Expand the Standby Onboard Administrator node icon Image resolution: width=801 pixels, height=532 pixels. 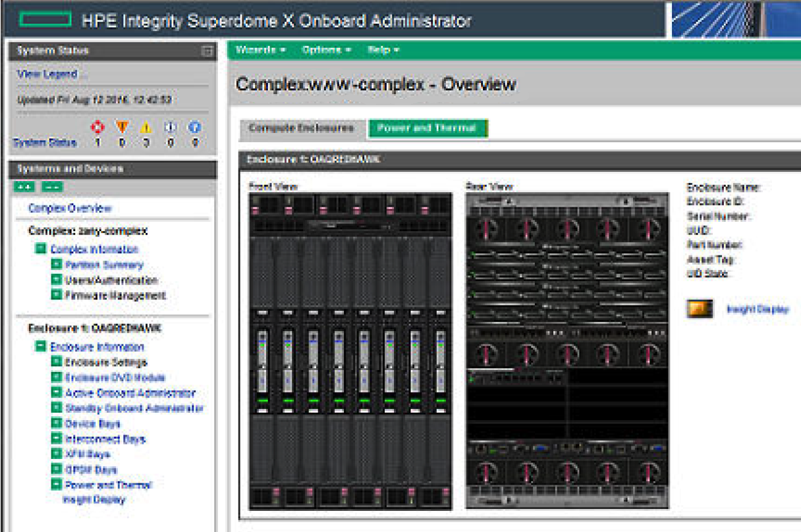pos(57,408)
